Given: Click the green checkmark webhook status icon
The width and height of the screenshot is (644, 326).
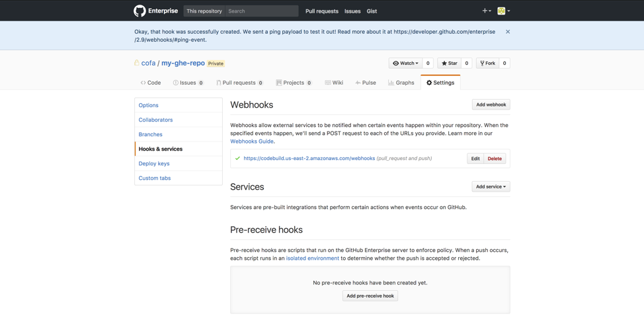Looking at the screenshot, I should point(237,158).
